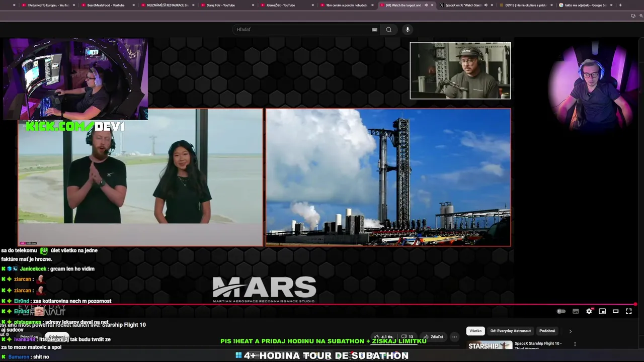Open the on-screen keyboard in search box
Viewport: 644px width, 362px height.
tap(374, 30)
